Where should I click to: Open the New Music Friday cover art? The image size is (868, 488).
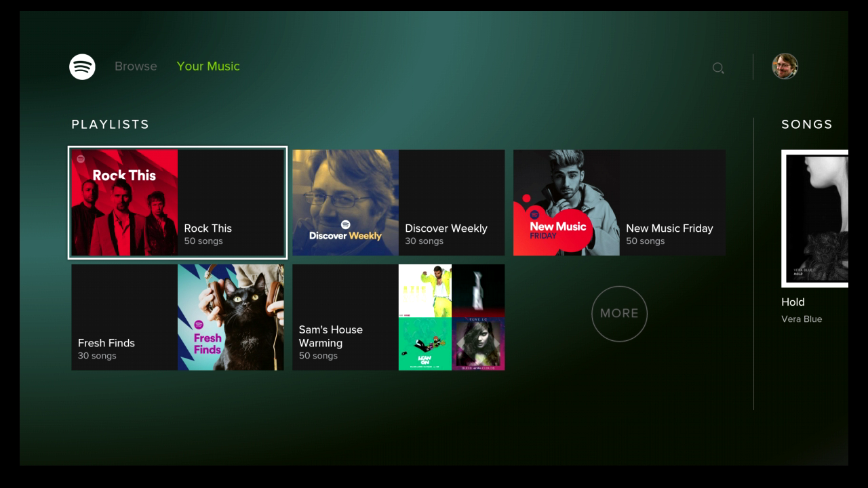[x=566, y=203]
